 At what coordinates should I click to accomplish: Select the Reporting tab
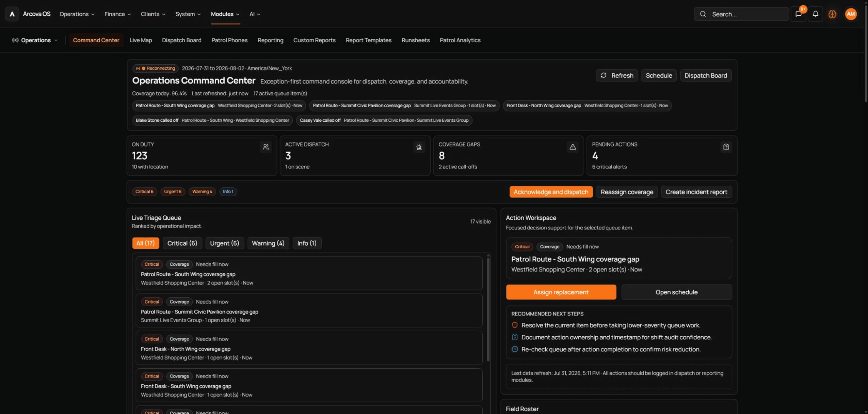pos(270,40)
